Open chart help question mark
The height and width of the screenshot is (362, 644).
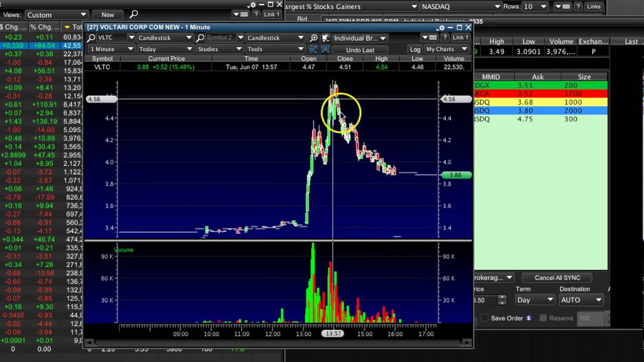coord(445,38)
